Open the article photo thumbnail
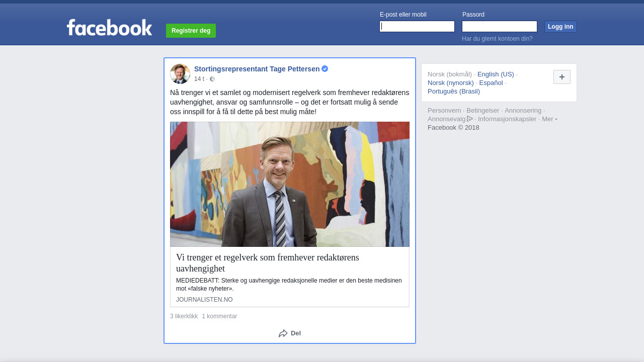644x362 pixels. click(290, 184)
